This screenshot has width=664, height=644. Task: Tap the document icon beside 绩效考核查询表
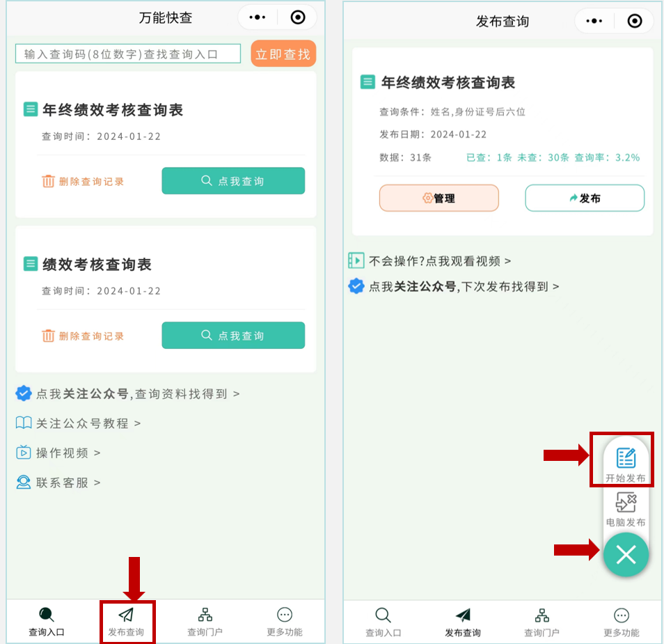pyautogui.click(x=31, y=264)
